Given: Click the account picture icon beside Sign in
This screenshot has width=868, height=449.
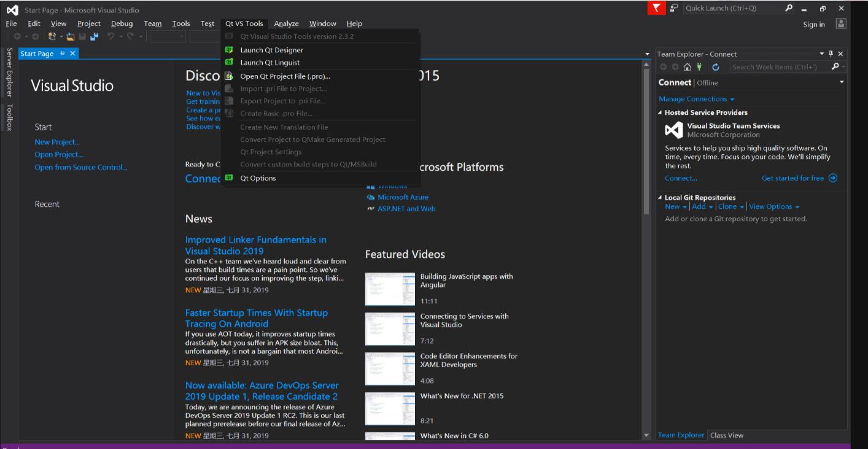Looking at the screenshot, I should [841, 24].
